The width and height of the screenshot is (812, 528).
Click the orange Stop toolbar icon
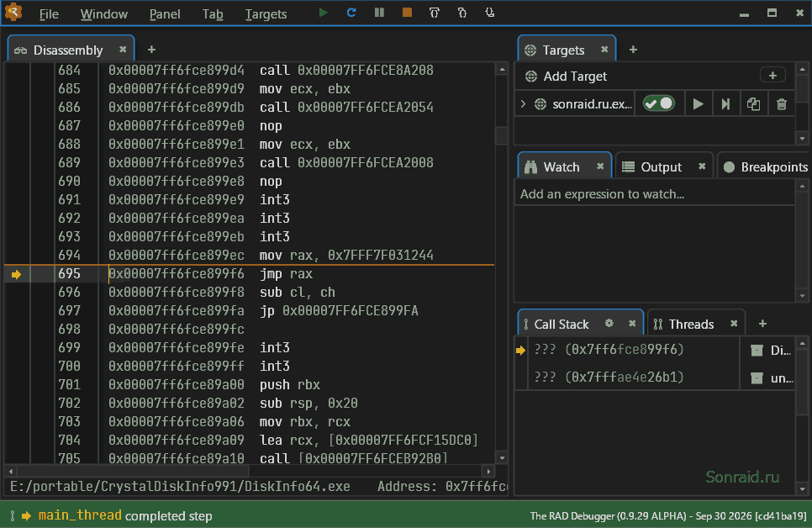click(407, 13)
